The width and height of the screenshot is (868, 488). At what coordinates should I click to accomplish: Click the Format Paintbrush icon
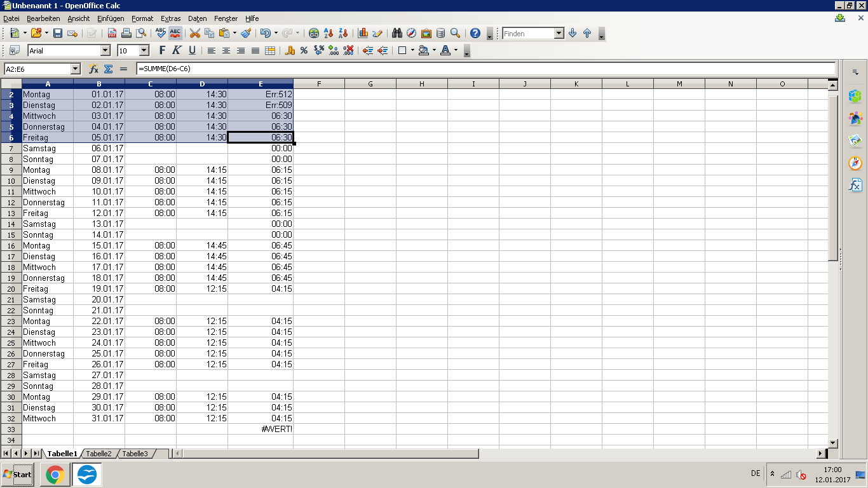[x=246, y=33]
